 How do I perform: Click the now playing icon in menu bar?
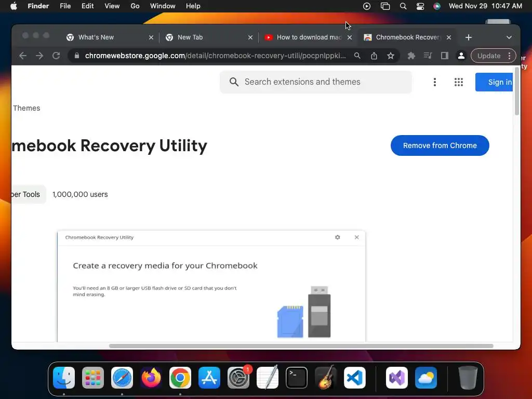click(367, 6)
